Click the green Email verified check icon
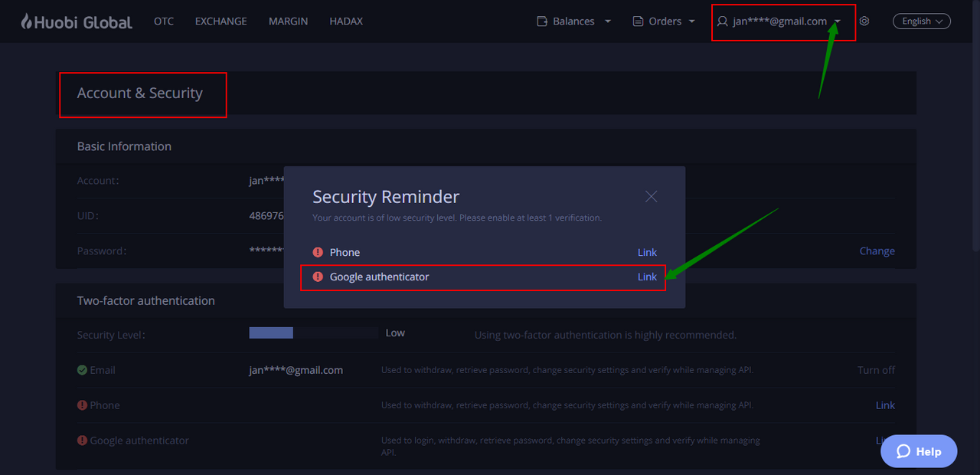980x475 pixels. click(x=82, y=370)
